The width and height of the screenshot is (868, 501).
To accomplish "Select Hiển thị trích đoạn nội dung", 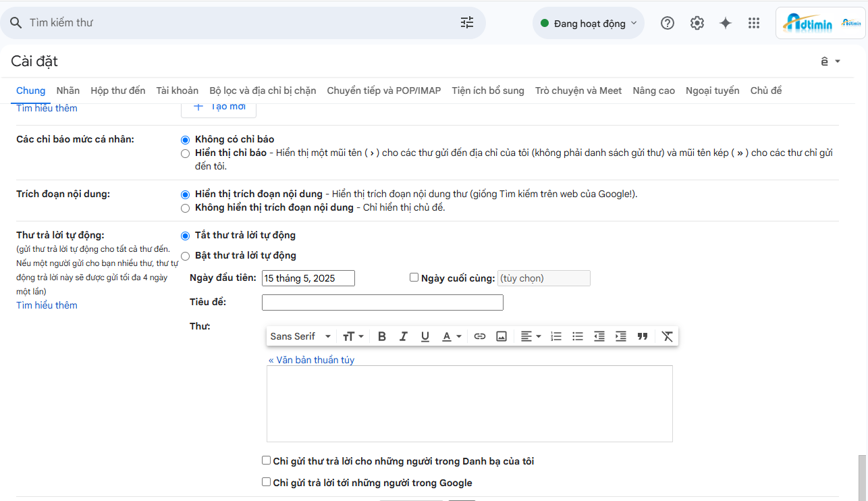I will [186, 194].
